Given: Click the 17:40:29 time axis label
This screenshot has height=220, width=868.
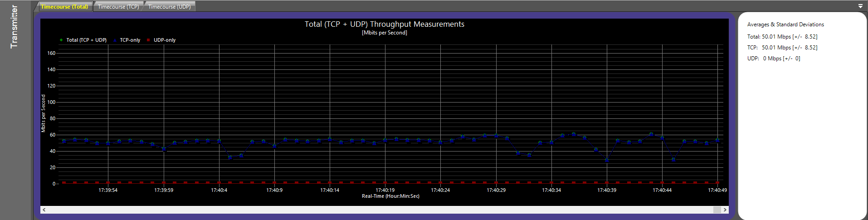Looking at the screenshot, I should (496, 190).
